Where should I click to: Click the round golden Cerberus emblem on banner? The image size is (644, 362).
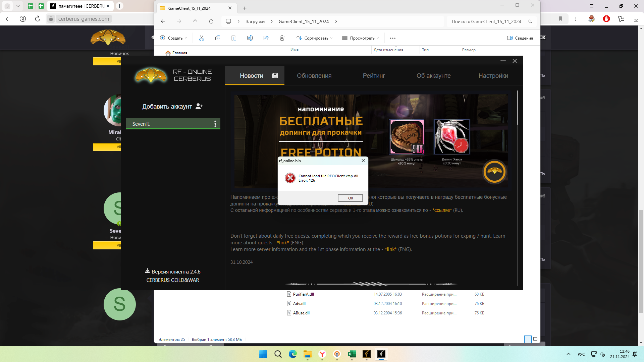(x=494, y=172)
